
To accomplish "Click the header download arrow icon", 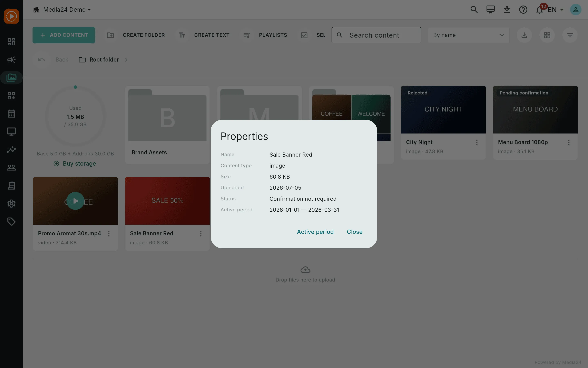I will pos(507,10).
